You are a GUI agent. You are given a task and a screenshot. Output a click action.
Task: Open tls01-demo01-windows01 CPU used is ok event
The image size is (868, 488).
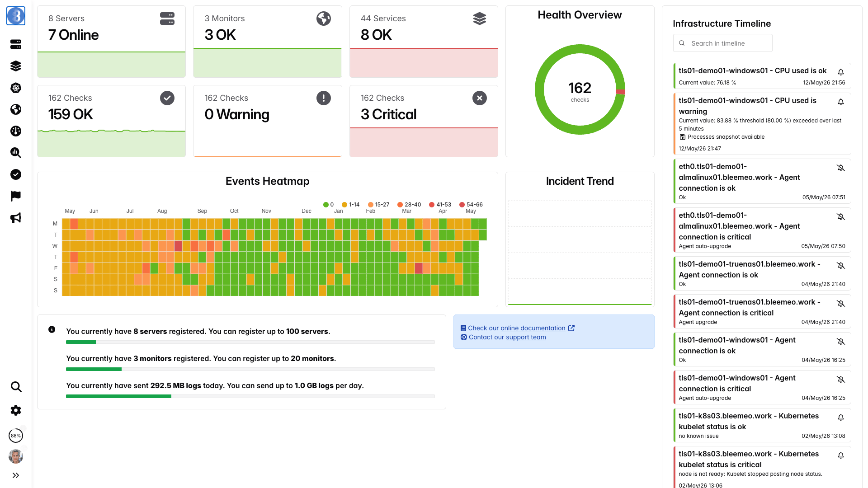coord(762,76)
